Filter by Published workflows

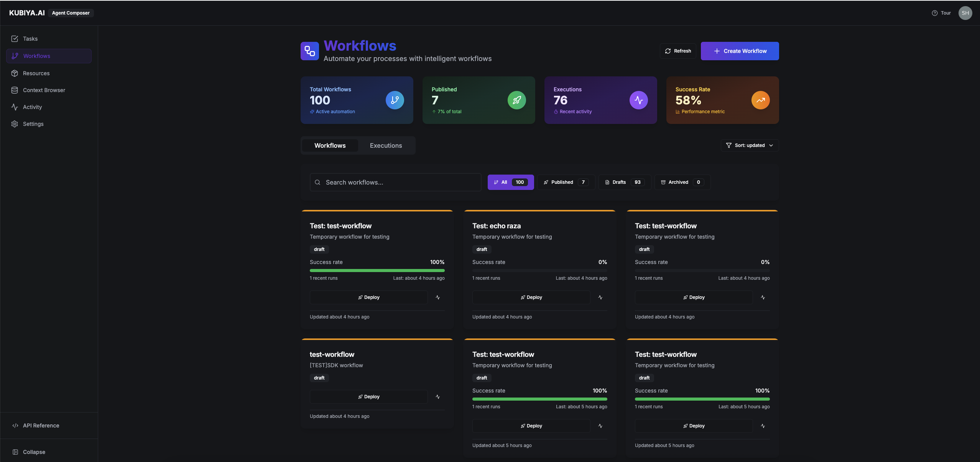[566, 182]
